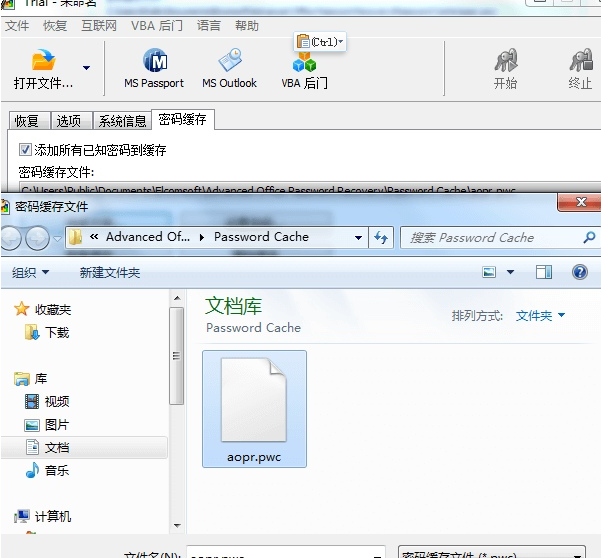Image resolution: width=601 pixels, height=558 pixels.
Task: Select the 密码缓存 tab
Action: click(x=183, y=119)
